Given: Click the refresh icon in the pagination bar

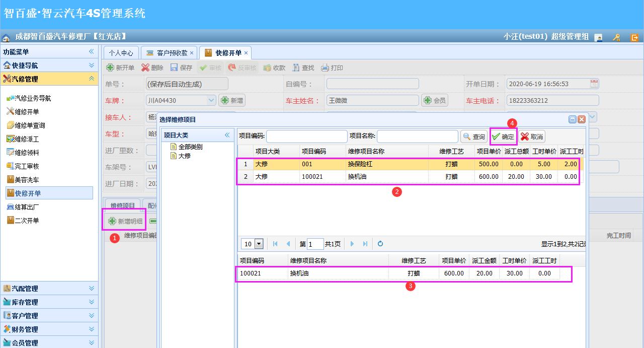Looking at the screenshot, I should [x=380, y=244].
